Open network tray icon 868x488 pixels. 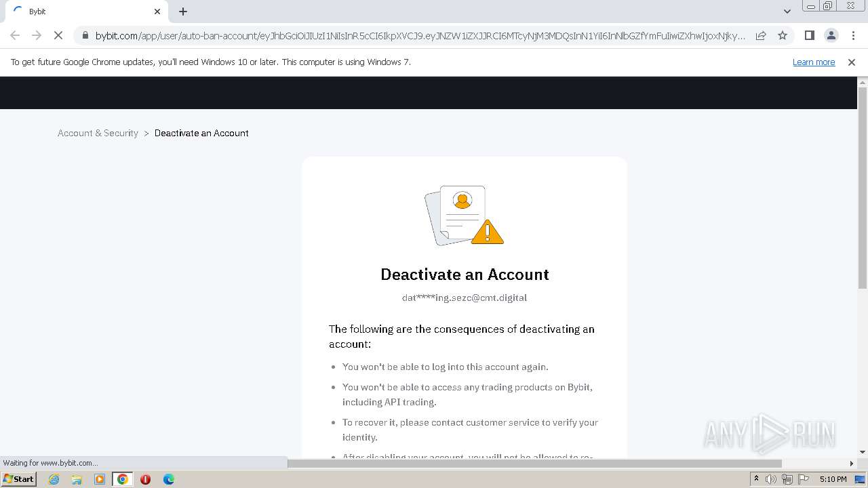coord(787,479)
